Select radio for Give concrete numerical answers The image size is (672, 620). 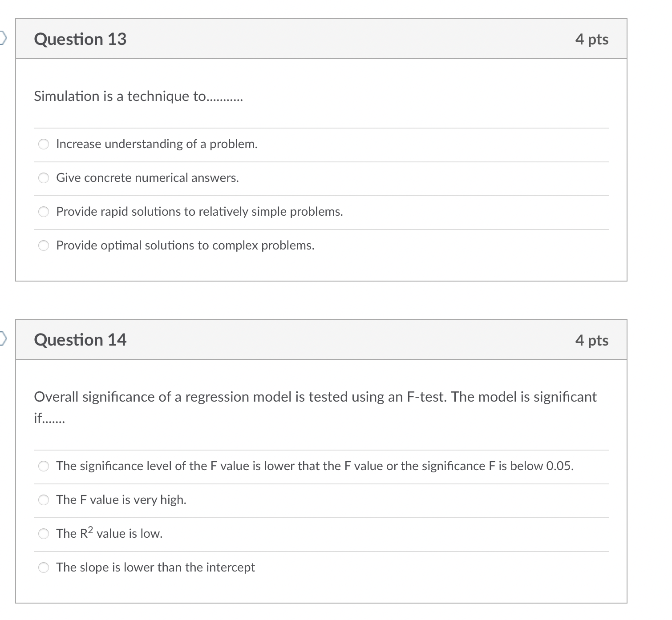click(44, 178)
